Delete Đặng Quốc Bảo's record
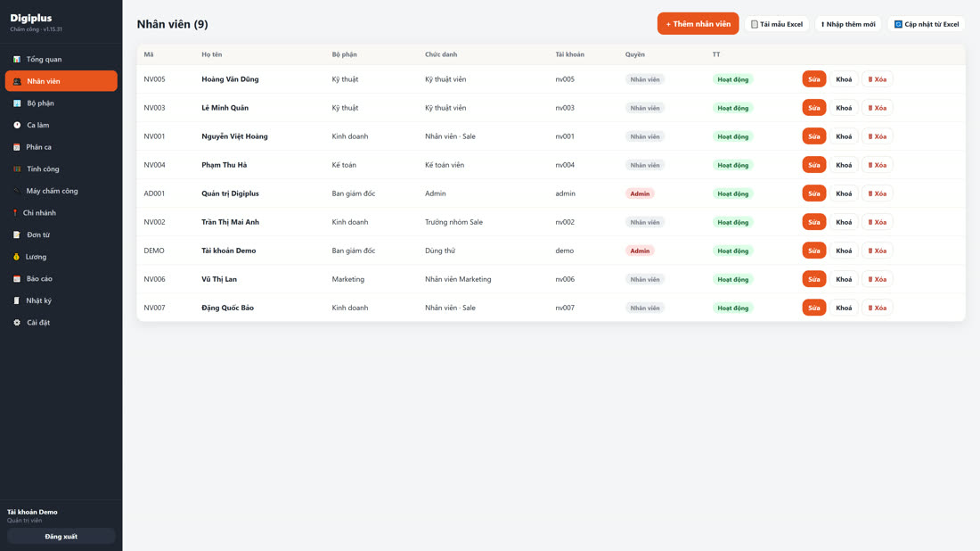This screenshot has width=980, height=551. pyautogui.click(x=877, y=308)
